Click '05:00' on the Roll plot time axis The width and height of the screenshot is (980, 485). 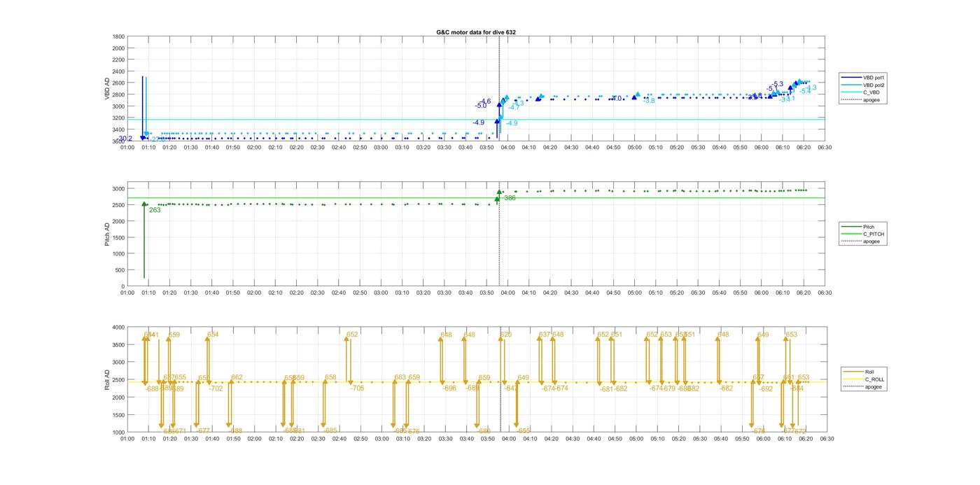[x=636, y=439]
